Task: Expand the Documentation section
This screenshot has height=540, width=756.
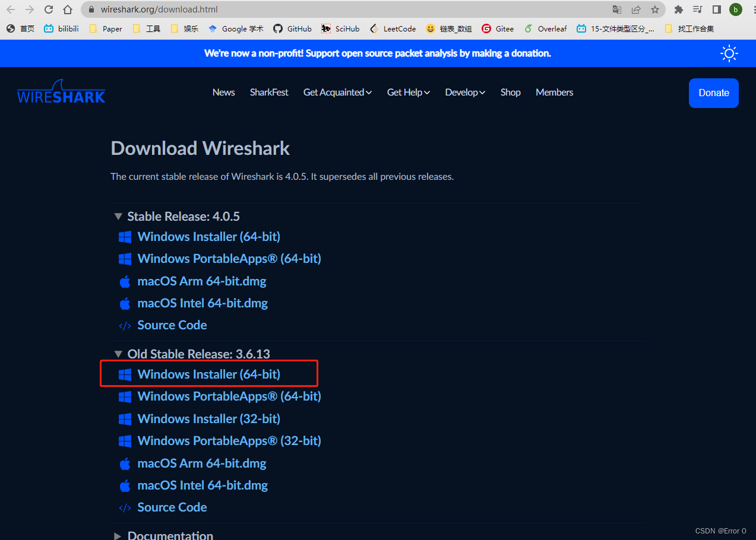Action: pos(118,534)
